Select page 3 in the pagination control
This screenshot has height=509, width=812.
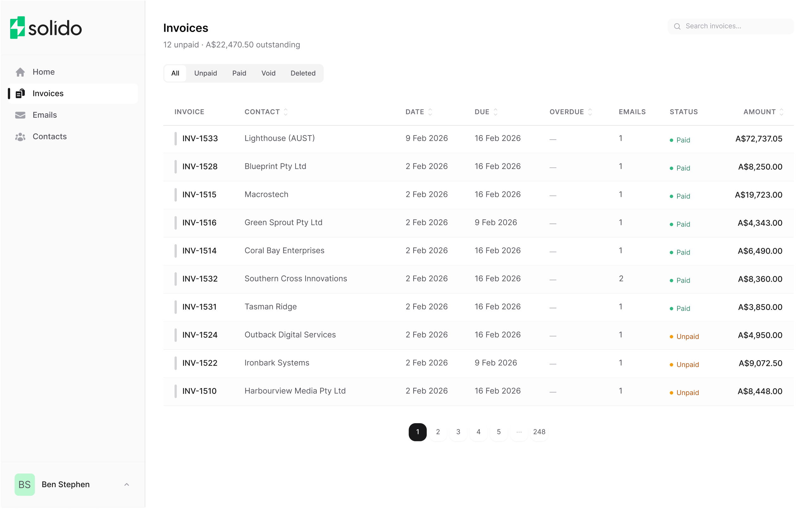pos(458,431)
